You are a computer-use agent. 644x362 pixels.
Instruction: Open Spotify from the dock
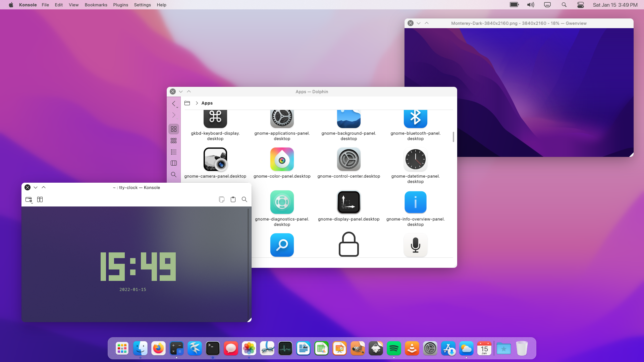(394, 349)
